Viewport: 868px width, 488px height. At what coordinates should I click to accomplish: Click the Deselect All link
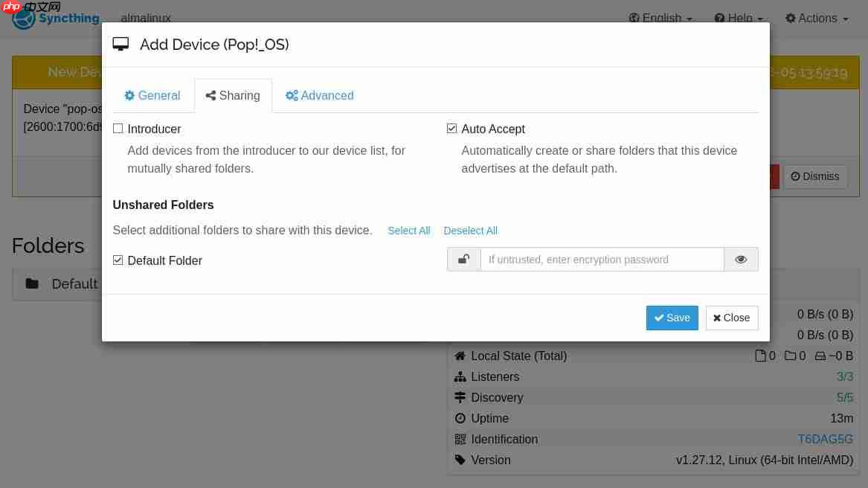[x=471, y=231]
